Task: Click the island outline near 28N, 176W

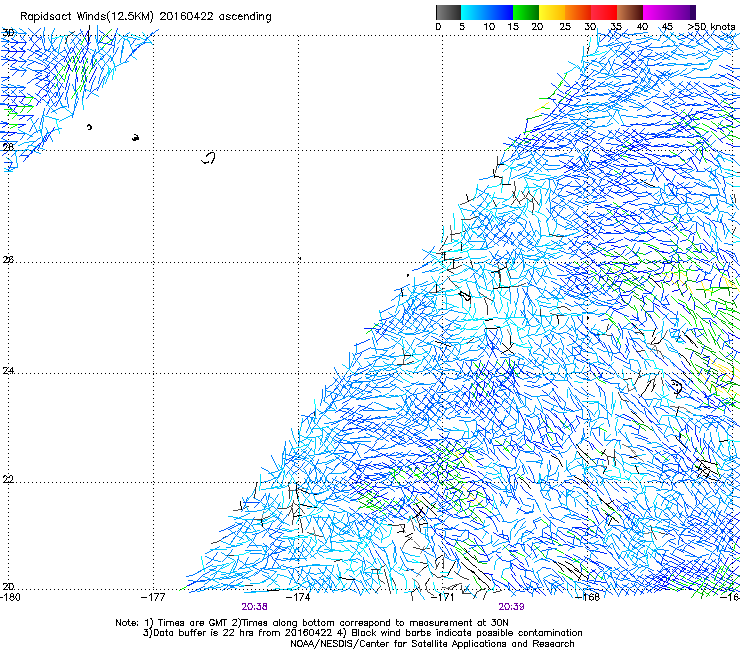Action: (208, 158)
